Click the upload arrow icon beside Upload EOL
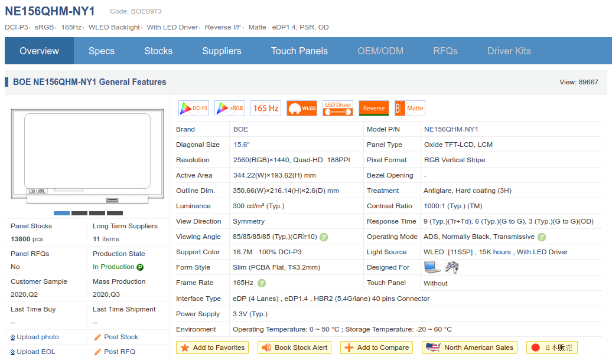The image size is (612, 364). pos(13,352)
